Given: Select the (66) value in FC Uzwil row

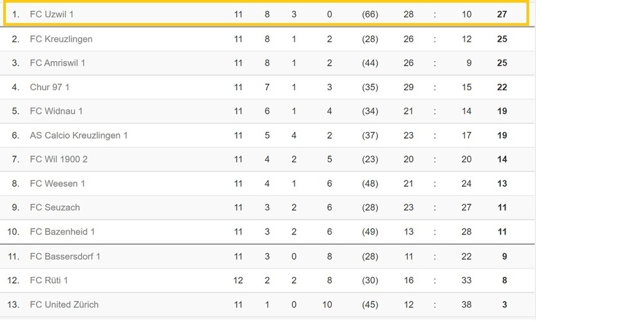Looking at the screenshot, I should pos(370,14).
